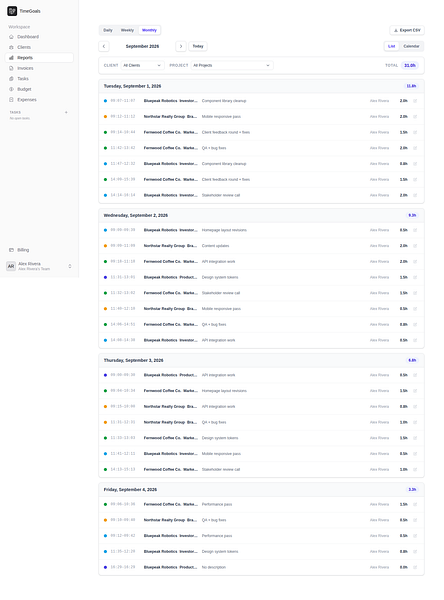Click Alex Rivera's Team label
The image size is (444, 600).
click(x=34, y=269)
